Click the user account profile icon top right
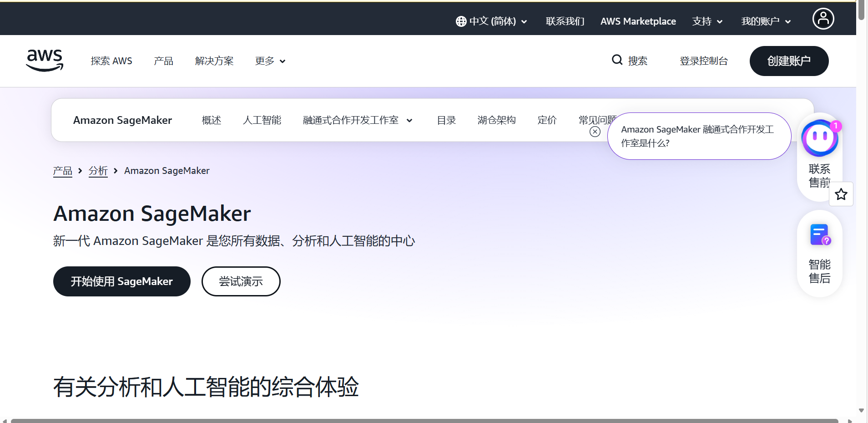This screenshot has height=423, width=868. 823,18
